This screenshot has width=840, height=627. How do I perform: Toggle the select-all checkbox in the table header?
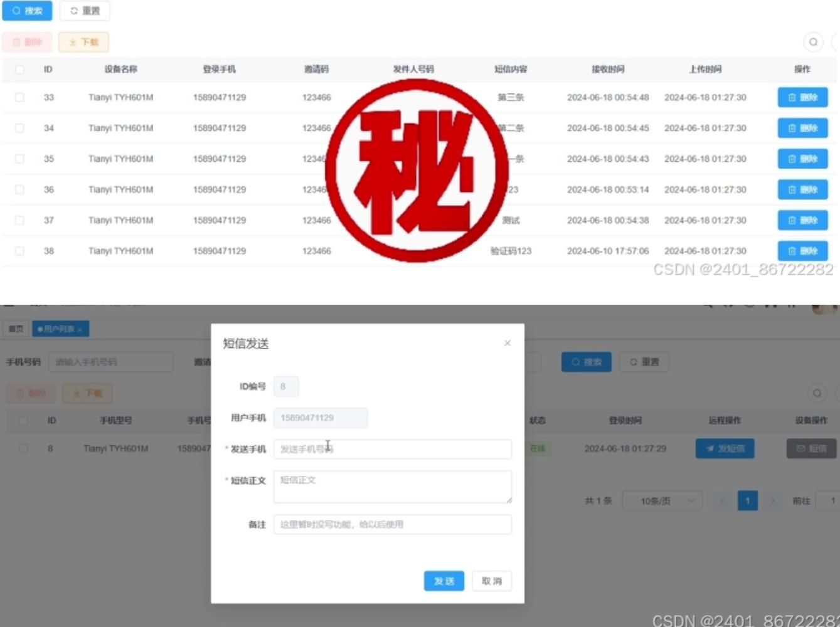[x=19, y=70]
